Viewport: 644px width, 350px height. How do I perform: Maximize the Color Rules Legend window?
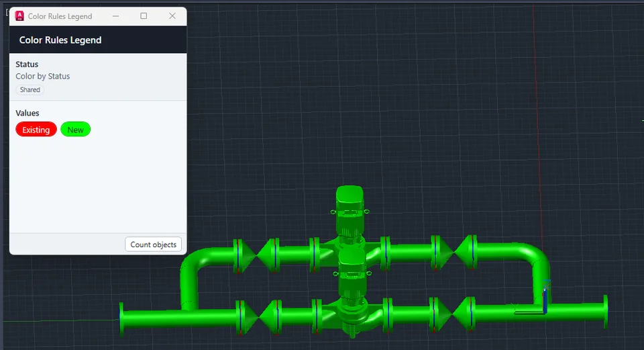click(x=144, y=16)
